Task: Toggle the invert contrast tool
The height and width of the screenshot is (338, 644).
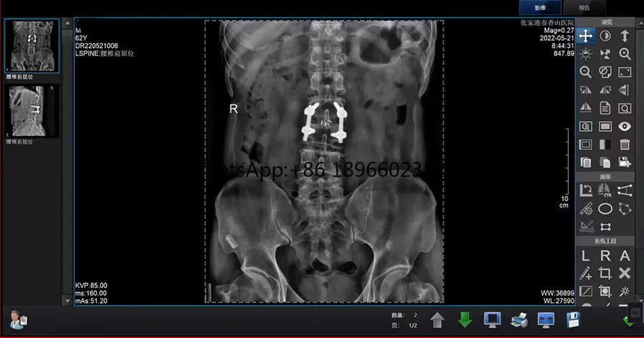Action: point(605,36)
